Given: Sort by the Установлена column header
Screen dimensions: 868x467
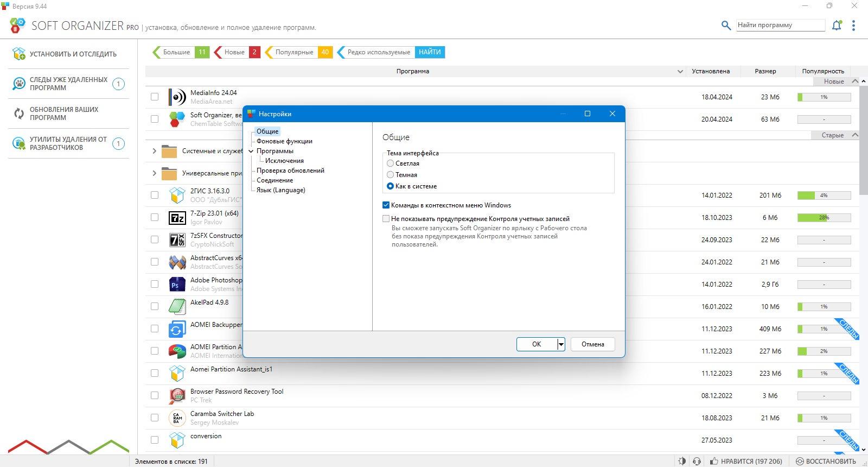Looking at the screenshot, I should click(711, 71).
